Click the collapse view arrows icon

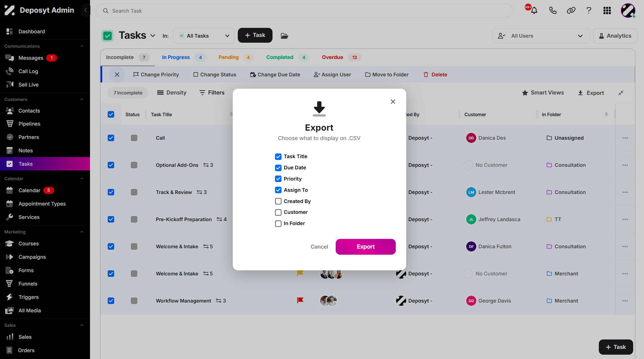pos(621,93)
